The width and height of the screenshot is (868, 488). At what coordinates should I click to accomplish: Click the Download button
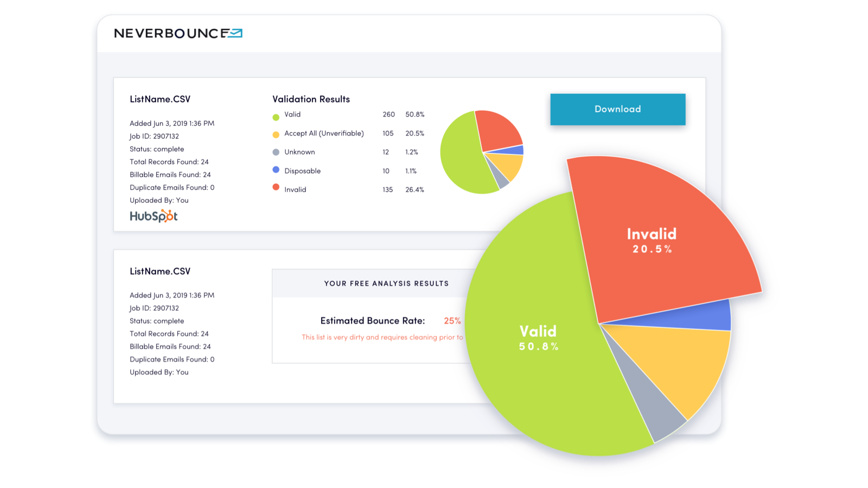(x=617, y=109)
